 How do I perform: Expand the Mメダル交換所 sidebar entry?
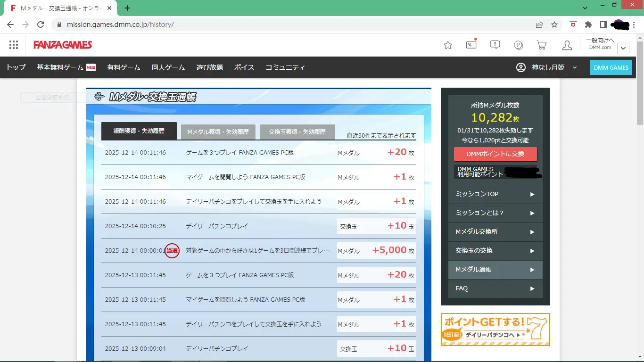[495, 232]
